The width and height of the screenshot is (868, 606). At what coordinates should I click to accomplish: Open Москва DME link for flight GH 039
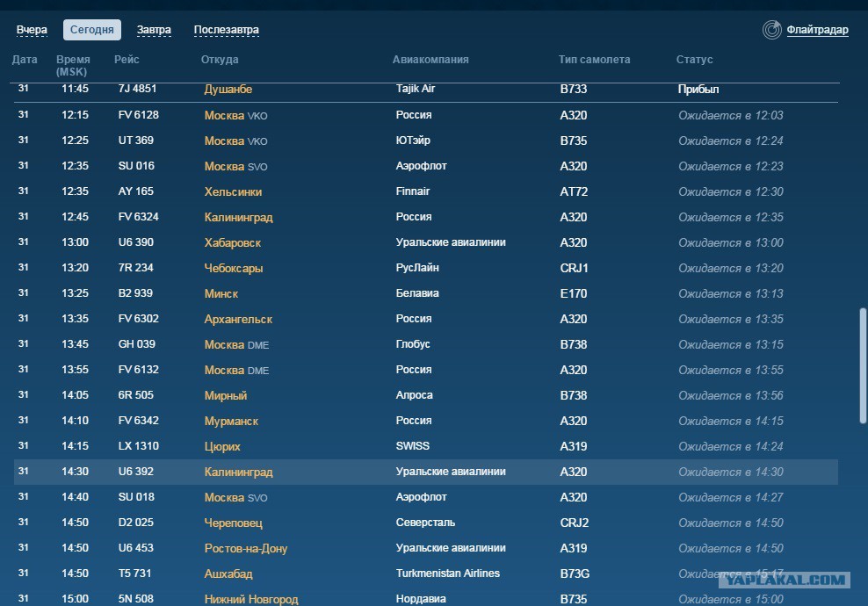point(236,345)
